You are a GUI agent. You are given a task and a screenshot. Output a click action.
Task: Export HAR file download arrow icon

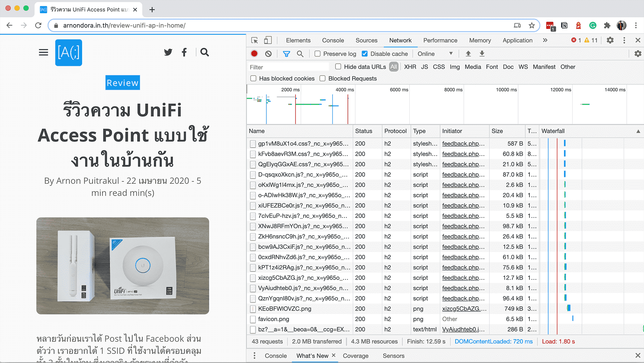(482, 54)
